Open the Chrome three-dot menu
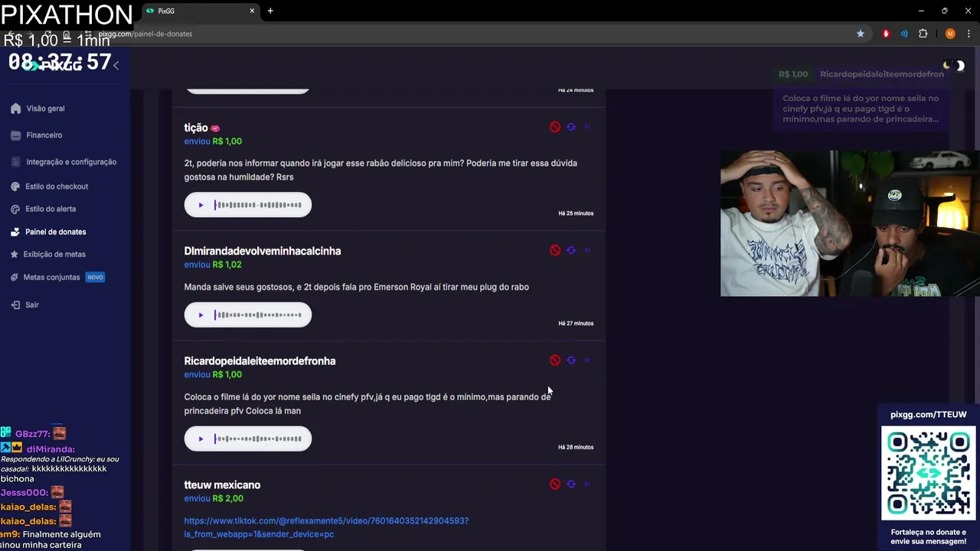The image size is (980, 551). pyautogui.click(x=968, y=34)
